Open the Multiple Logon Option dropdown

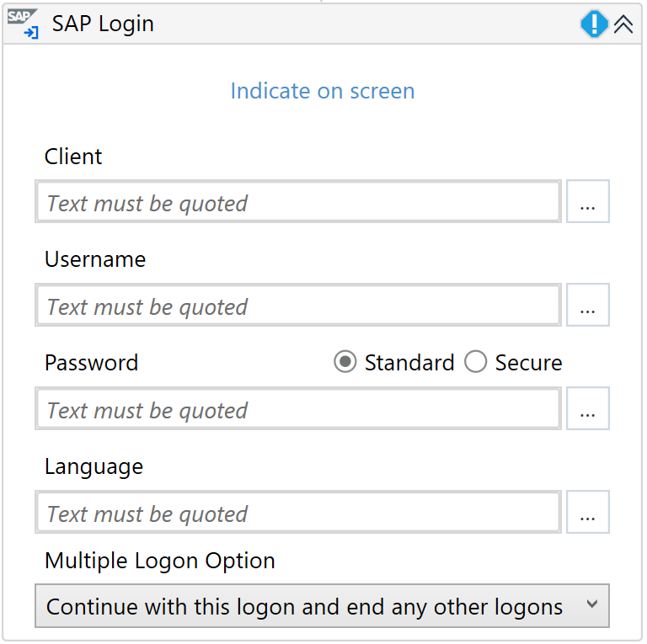(322, 605)
